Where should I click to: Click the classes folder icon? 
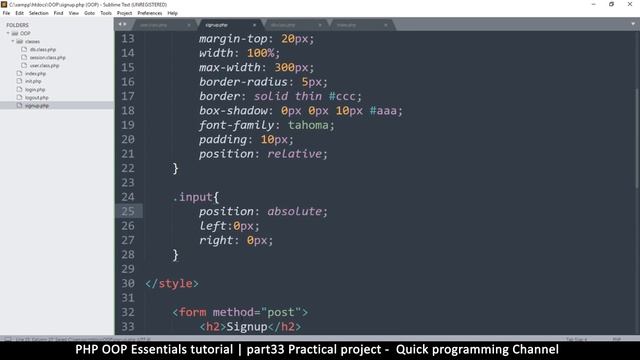[x=20, y=41]
